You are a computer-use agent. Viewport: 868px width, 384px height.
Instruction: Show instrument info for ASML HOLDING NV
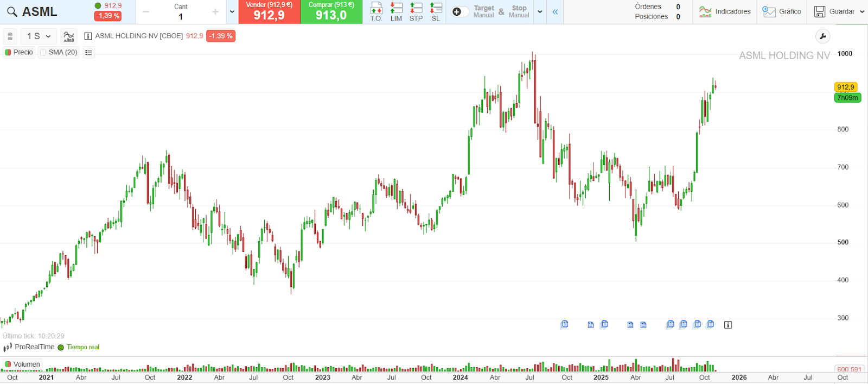(88, 36)
